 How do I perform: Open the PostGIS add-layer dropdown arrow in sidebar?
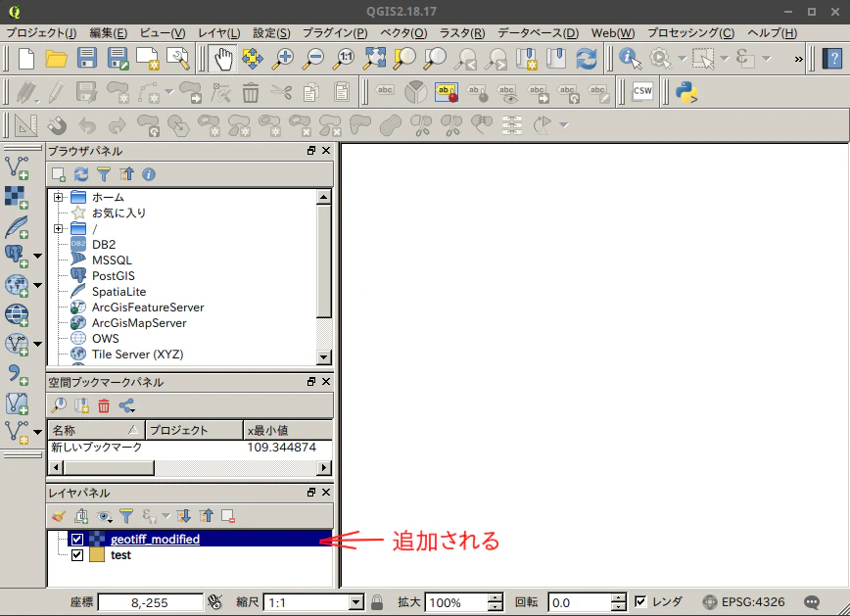coord(37,256)
